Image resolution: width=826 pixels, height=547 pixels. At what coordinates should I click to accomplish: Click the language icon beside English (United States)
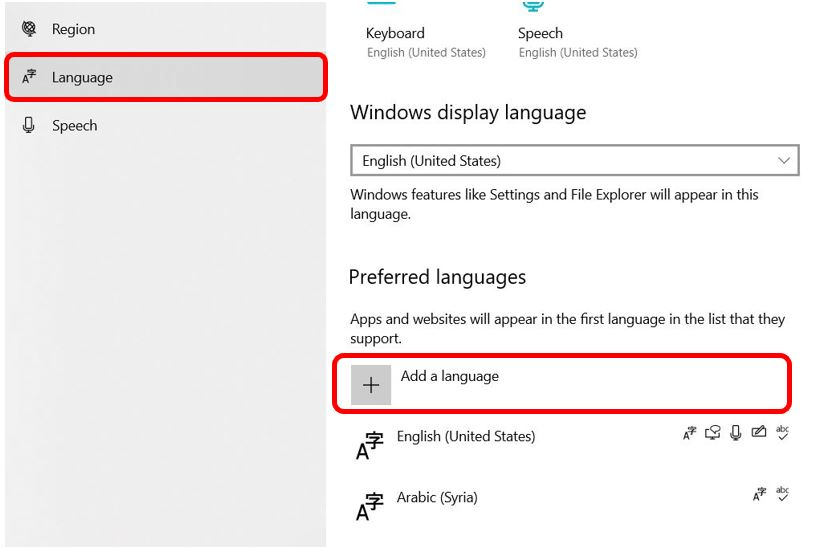pos(370,445)
